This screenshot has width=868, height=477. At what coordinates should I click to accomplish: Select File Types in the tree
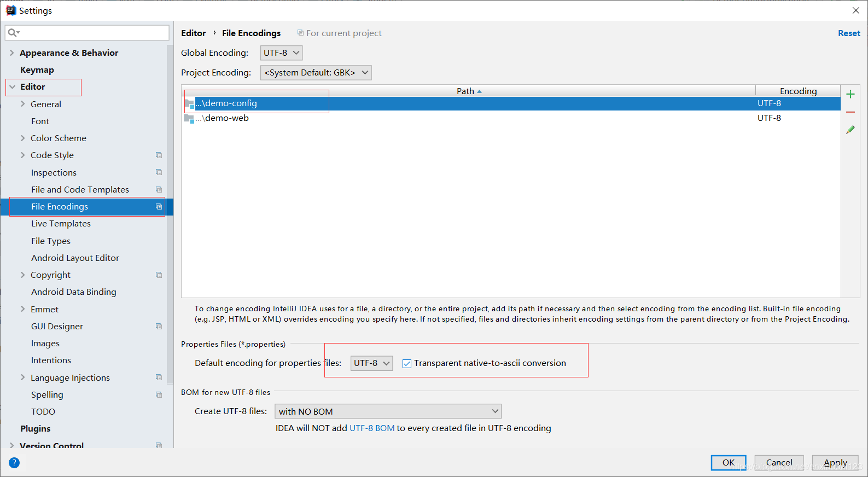(x=51, y=241)
